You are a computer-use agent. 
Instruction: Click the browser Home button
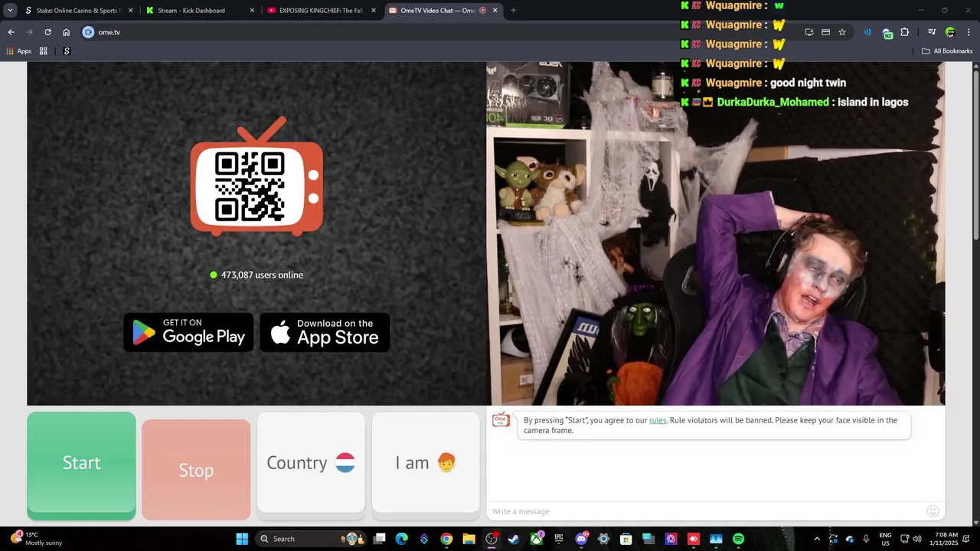click(67, 32)
